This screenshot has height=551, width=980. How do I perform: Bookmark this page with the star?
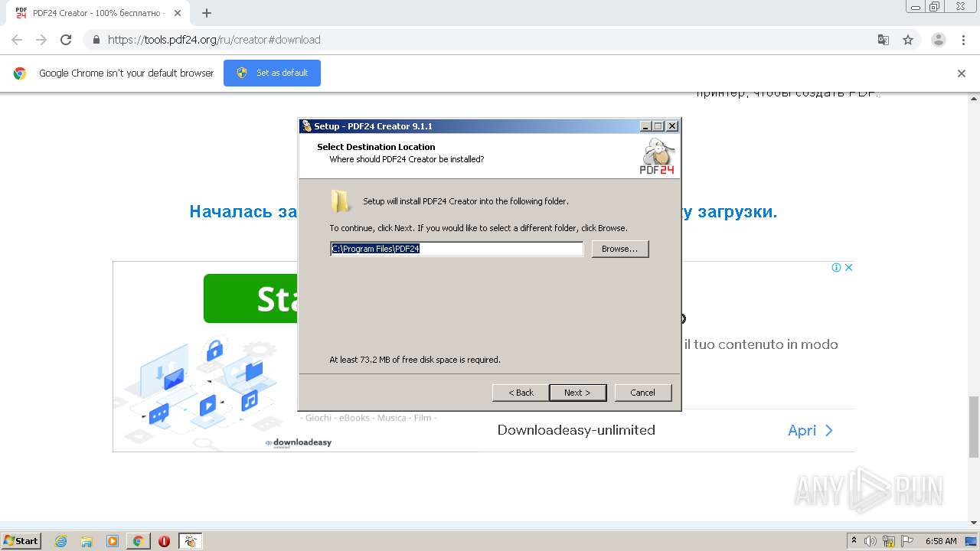(x=908, y=40)
